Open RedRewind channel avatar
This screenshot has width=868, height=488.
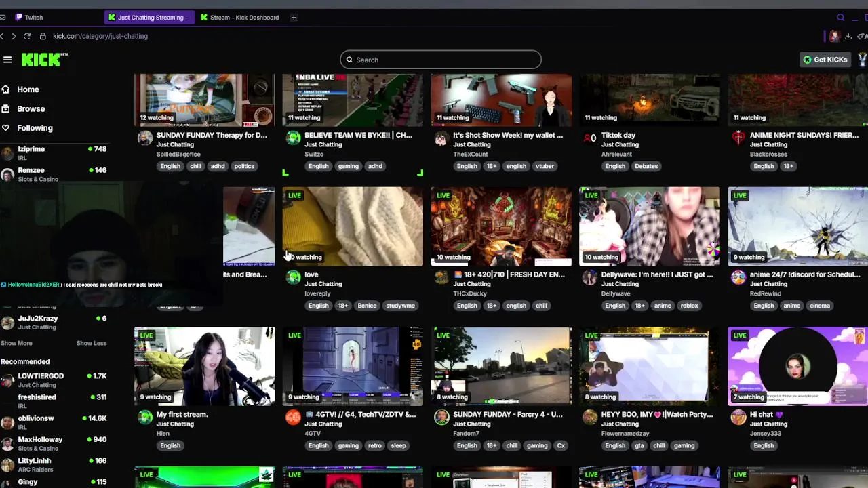coord(738,278)
